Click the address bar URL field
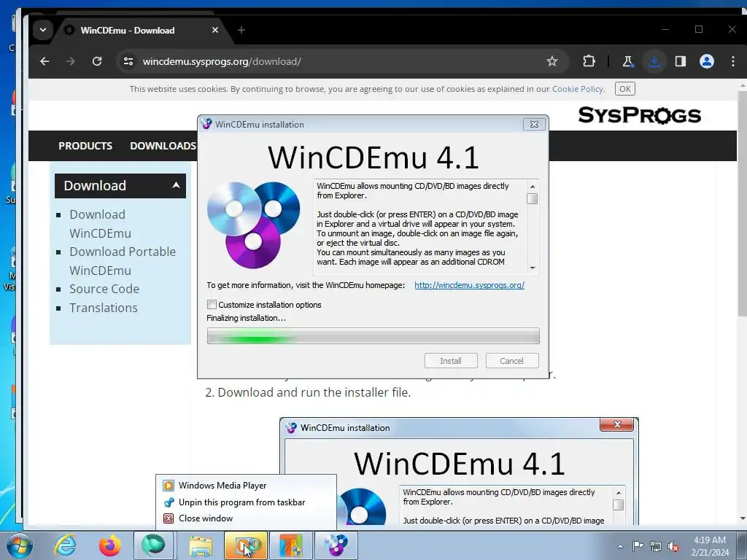The image size is (747, 560). 333,61
